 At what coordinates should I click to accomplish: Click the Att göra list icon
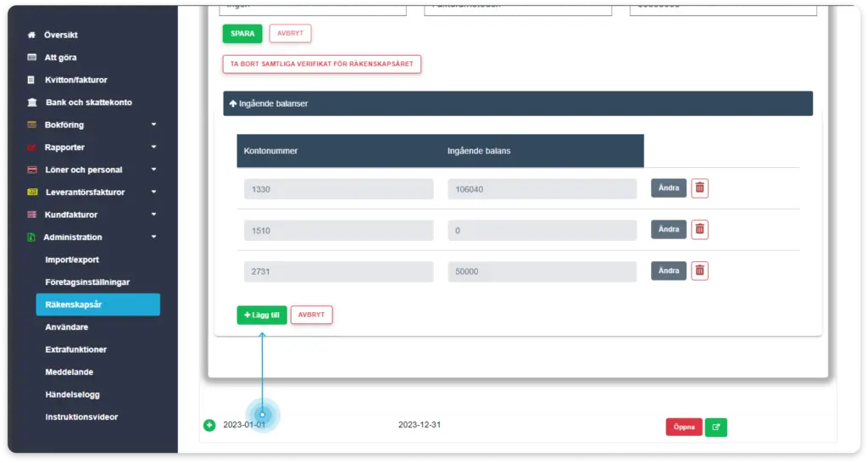31,58
